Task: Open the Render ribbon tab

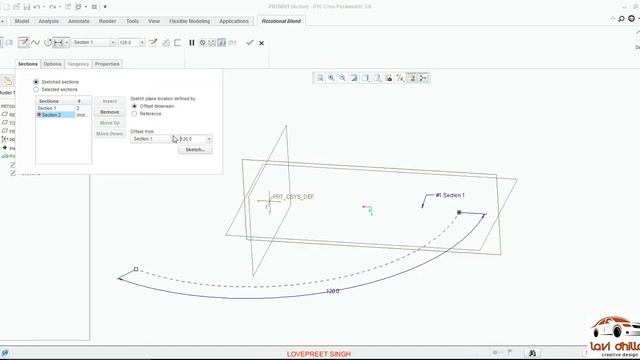Action: (107, 21)
